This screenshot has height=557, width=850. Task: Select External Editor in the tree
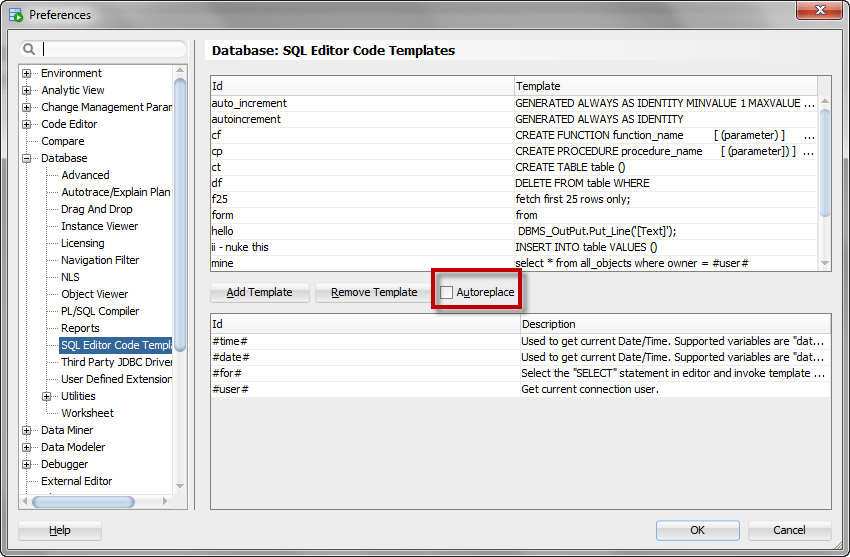point(76,481)
